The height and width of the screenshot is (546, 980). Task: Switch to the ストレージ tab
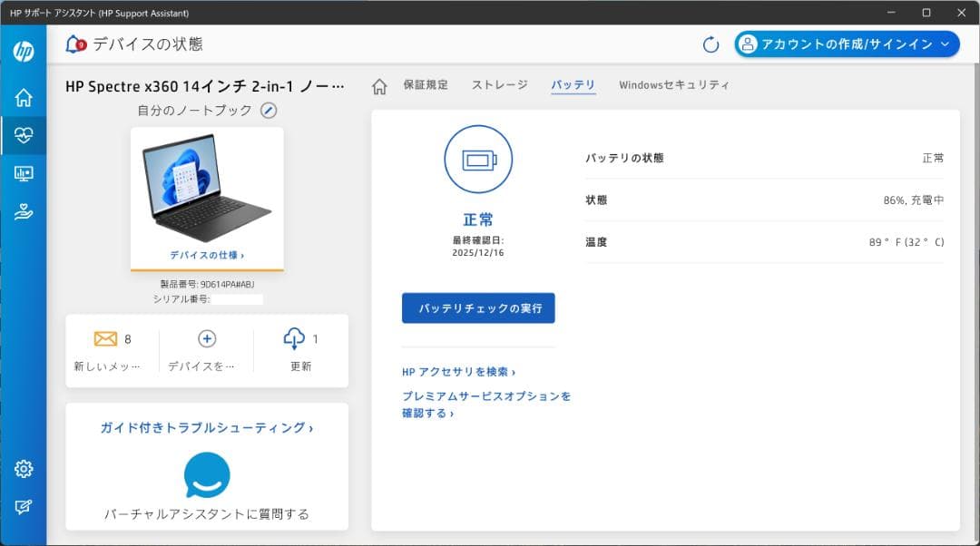click(499, 84)
